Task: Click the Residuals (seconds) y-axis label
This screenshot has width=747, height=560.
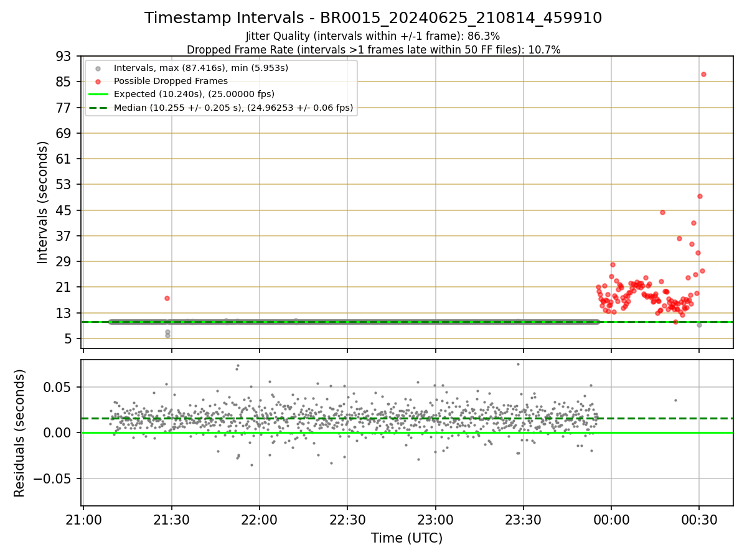Action: (20, 433)
